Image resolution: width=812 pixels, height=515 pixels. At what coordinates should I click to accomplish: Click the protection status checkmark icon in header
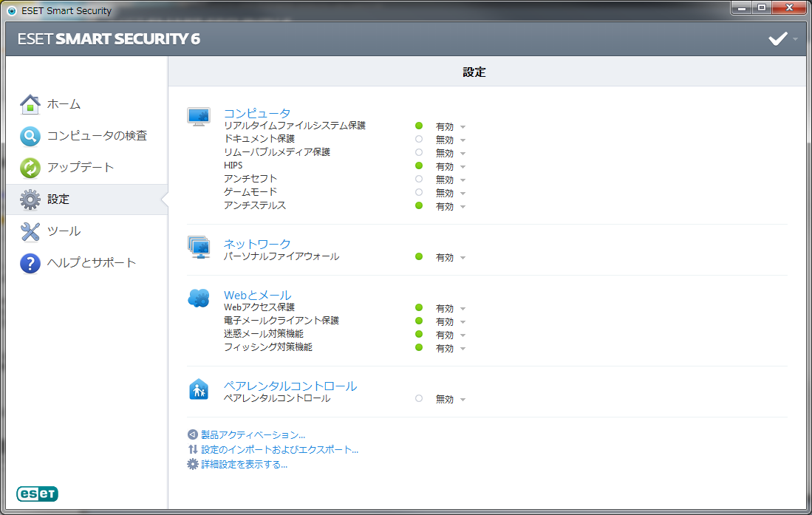tap(777, 39)
